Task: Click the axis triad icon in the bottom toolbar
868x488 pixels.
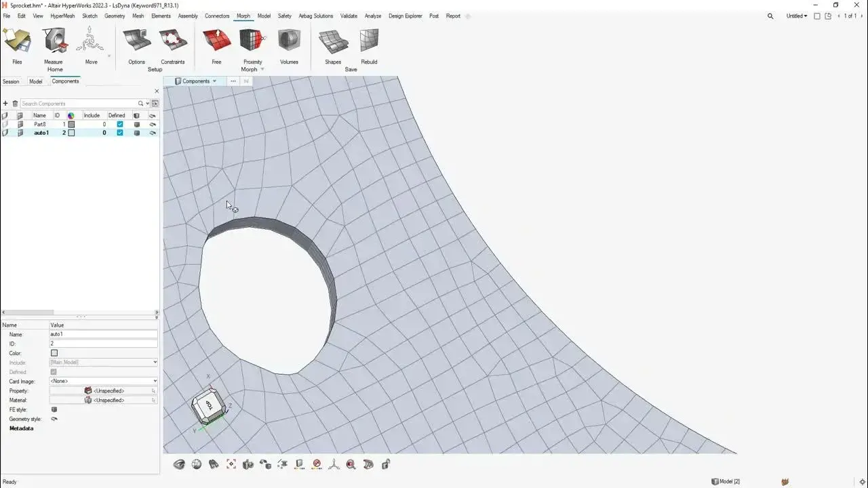Action: (334, 464)
